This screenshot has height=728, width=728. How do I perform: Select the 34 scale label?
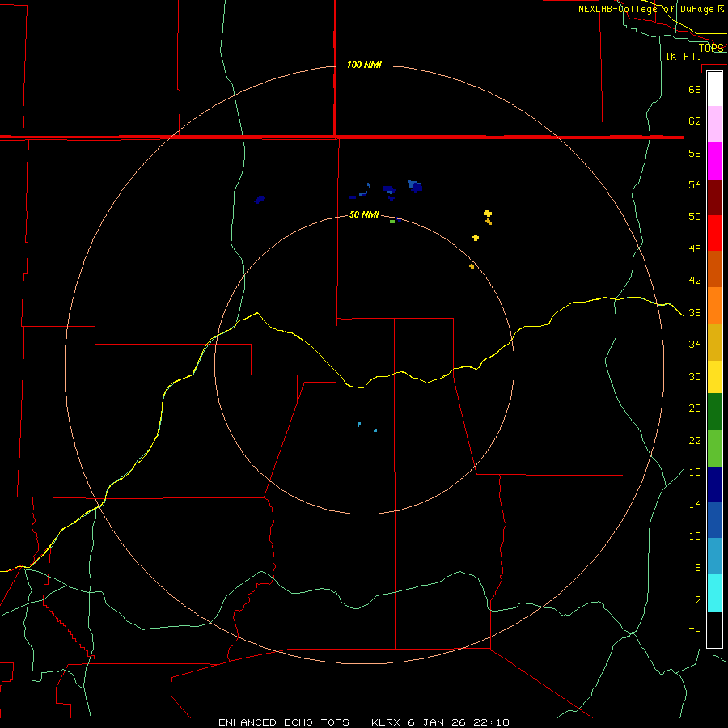click(x=695, y=344)
